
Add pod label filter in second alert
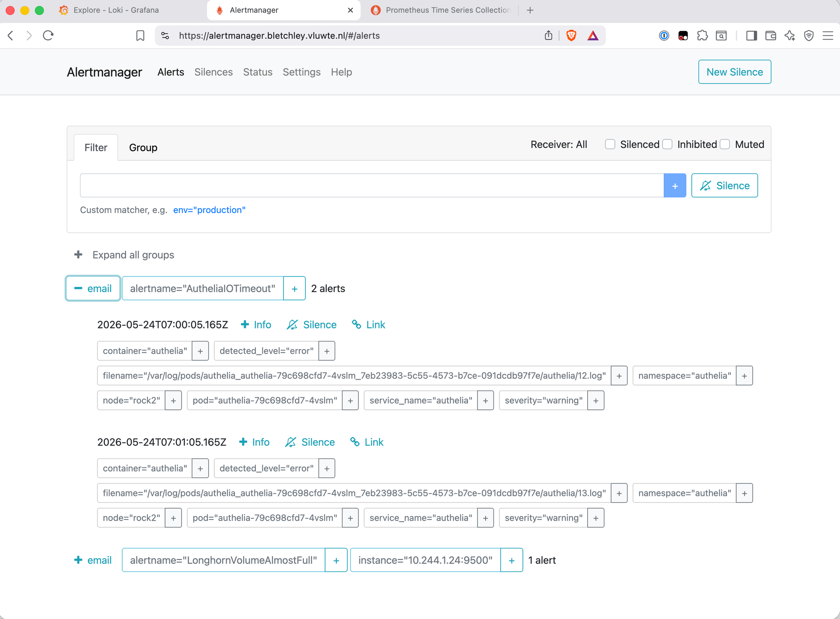[350, 518]
